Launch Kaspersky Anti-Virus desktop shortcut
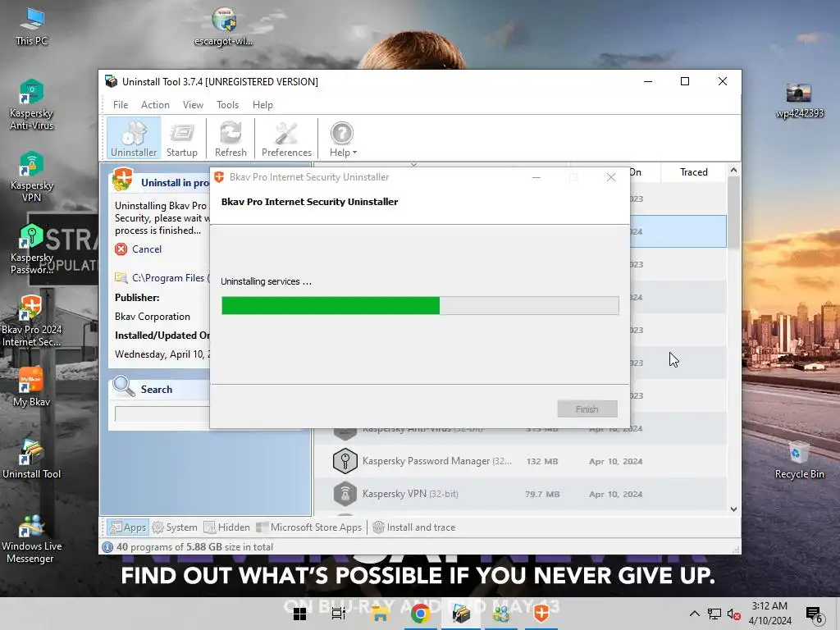 pos(32,105)
